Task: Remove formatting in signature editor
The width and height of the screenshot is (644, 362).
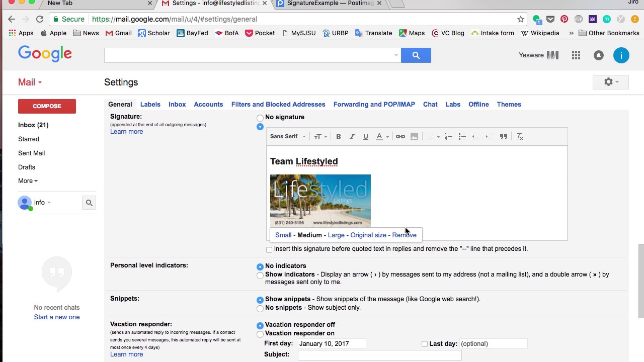Action: click(520, 137)
